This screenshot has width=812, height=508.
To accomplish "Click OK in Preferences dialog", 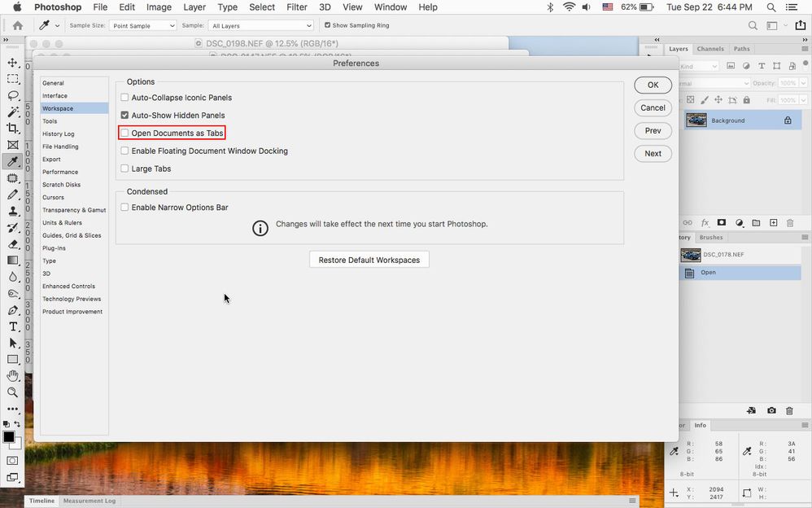I will tap(653, 85).
